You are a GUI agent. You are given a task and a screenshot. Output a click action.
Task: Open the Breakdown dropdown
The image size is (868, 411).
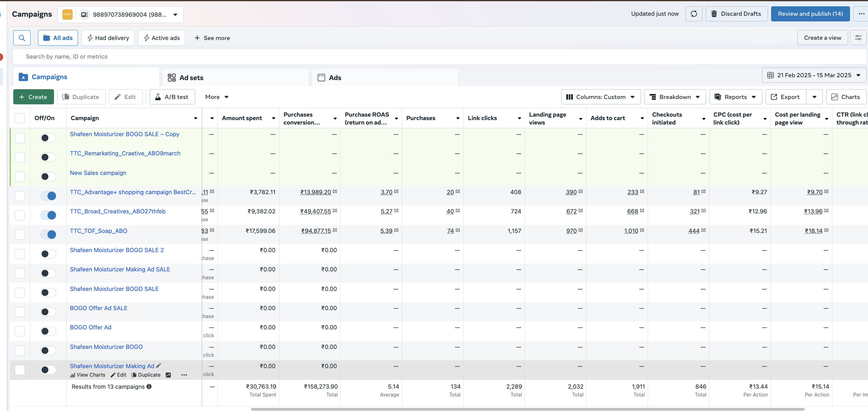coord(675,97)
